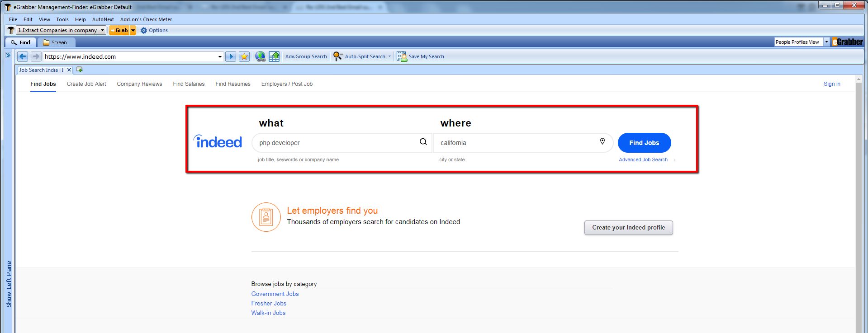Click the Save My Search icon
The height and width of the screenshot is (333, 868).
402,56
